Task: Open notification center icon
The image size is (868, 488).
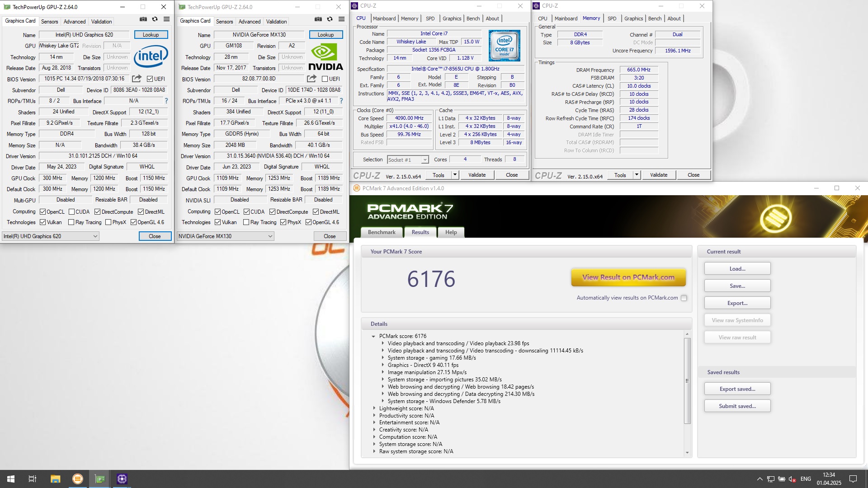Action: click(853, 479)
